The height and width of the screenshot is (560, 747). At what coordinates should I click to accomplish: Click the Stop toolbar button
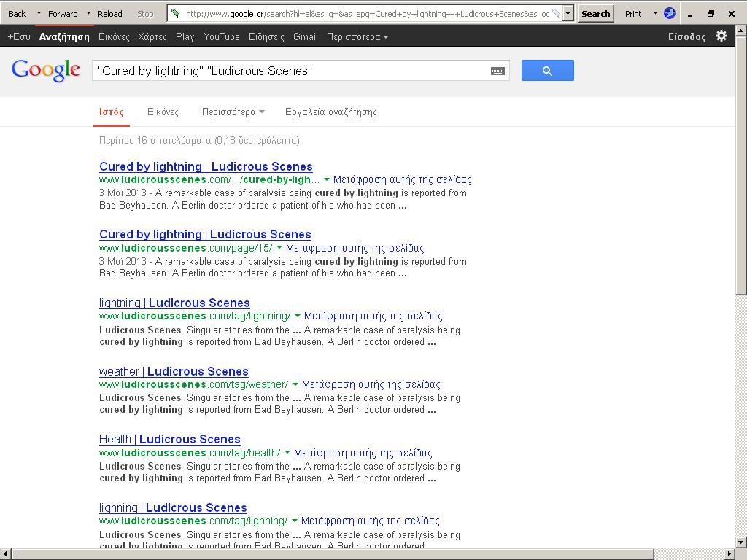145,14
